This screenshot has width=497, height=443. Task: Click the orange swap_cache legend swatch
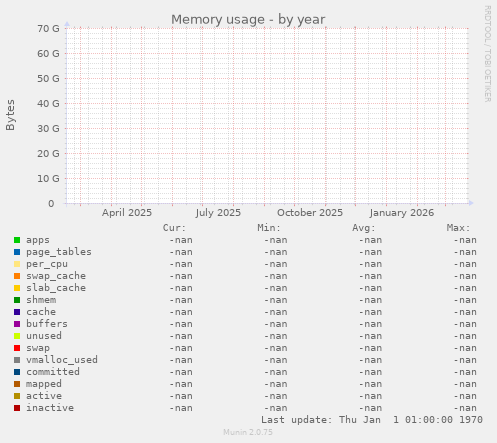tap(17, 276)
